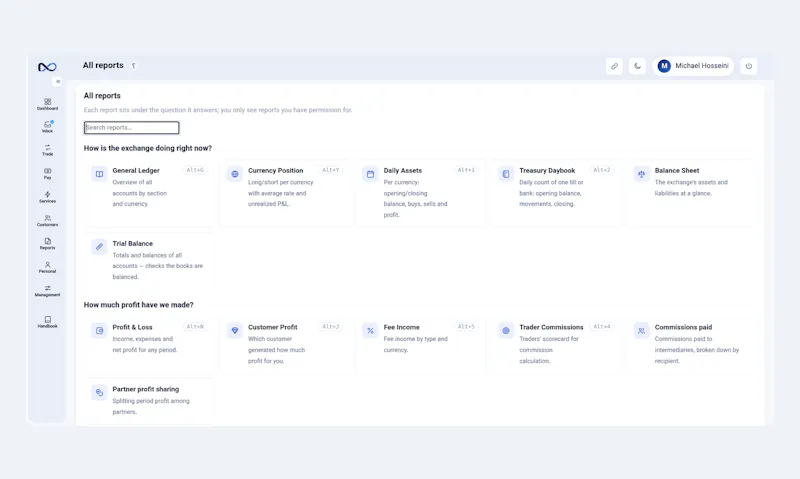This screenshot has width=800, height=479.
Task: Click the Alt+G shortcut badge
Action: [195, 170]
